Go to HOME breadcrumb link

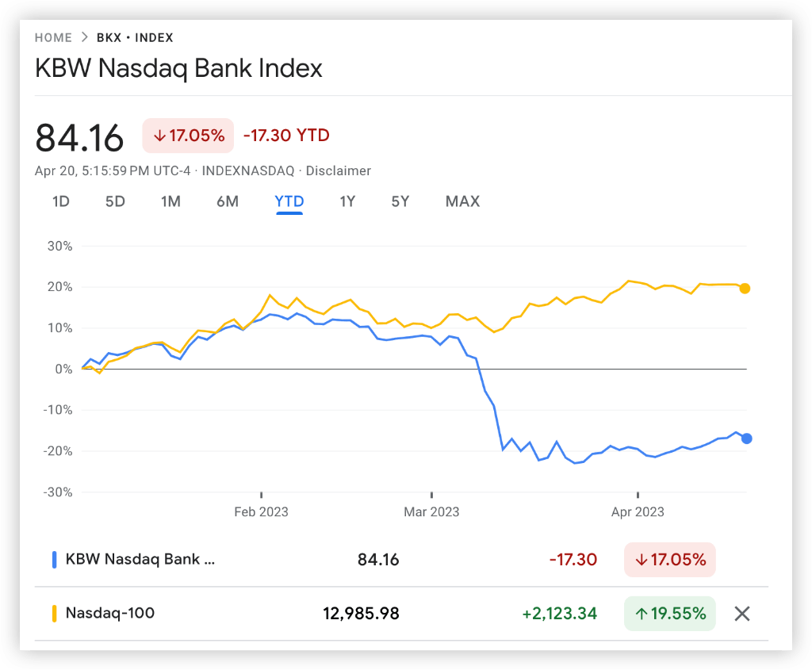53,37
